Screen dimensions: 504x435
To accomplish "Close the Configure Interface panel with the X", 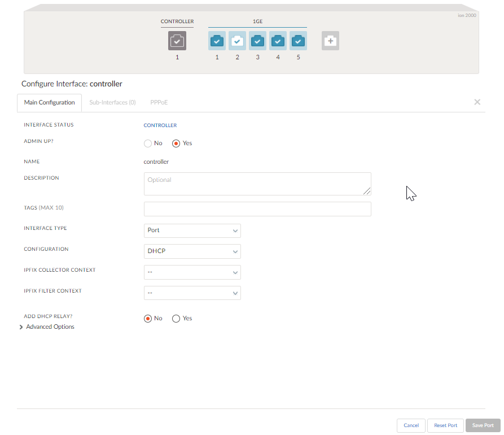I will [477, 102].
